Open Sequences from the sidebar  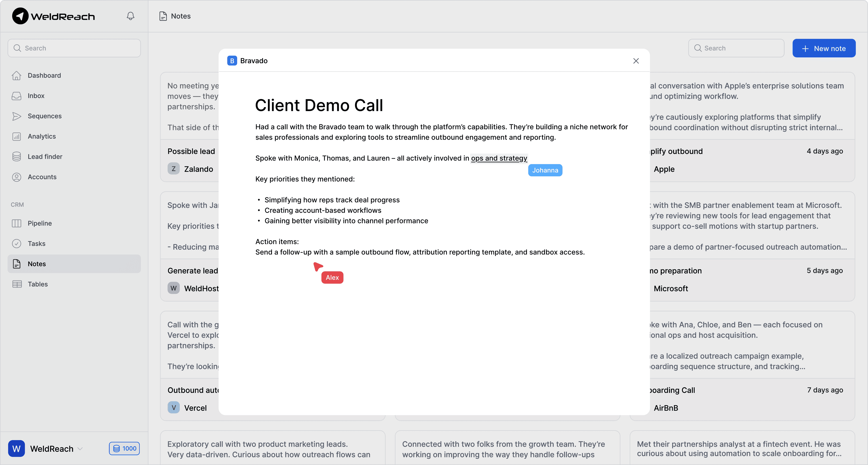point(74,116)
